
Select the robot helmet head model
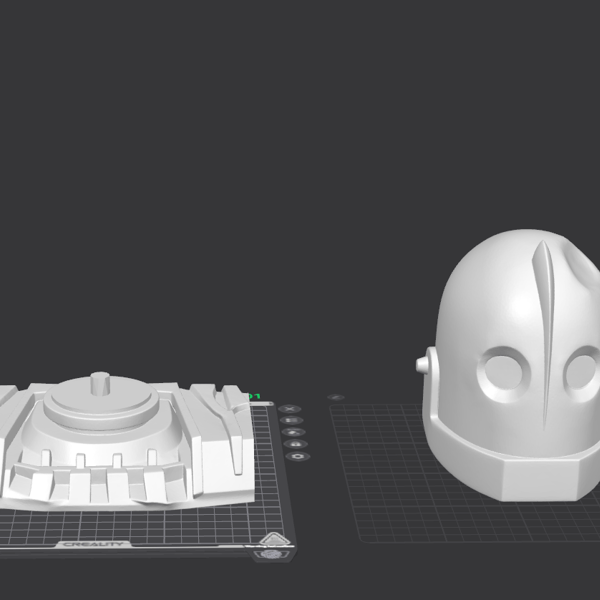[513, 364]
